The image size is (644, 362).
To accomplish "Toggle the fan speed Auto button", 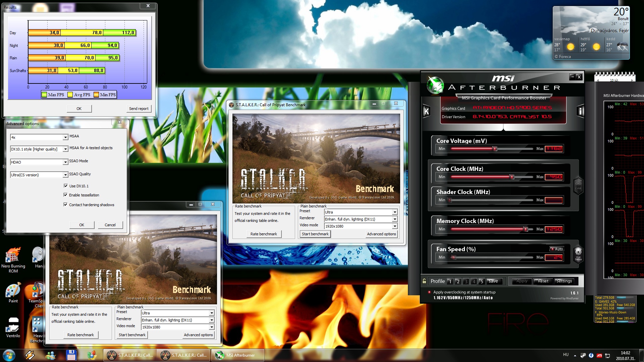I will pyautogui.click(x=557, y=249).
